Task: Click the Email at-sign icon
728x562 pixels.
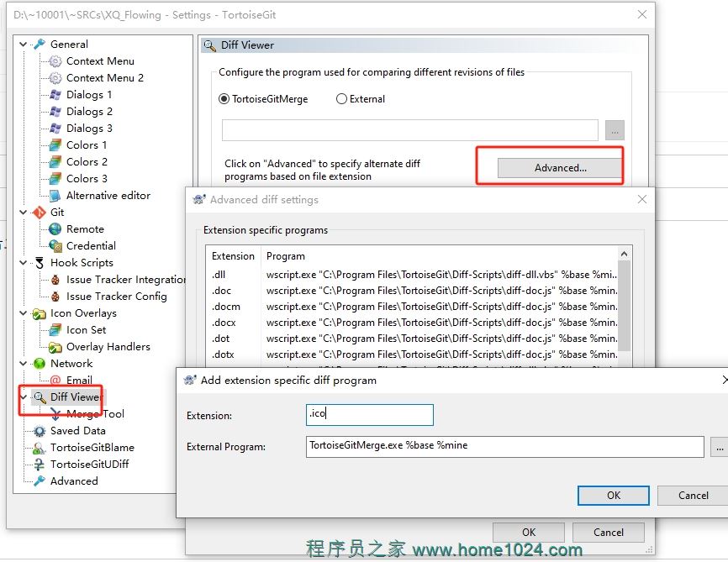Action: coord(55,380)
